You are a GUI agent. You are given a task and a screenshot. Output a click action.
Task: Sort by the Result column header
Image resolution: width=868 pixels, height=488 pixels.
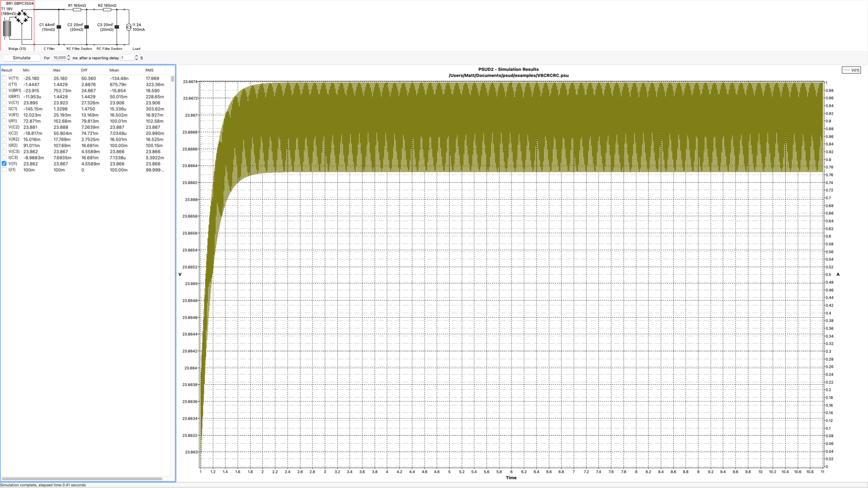pyautogui.click(x=11, y=70)
